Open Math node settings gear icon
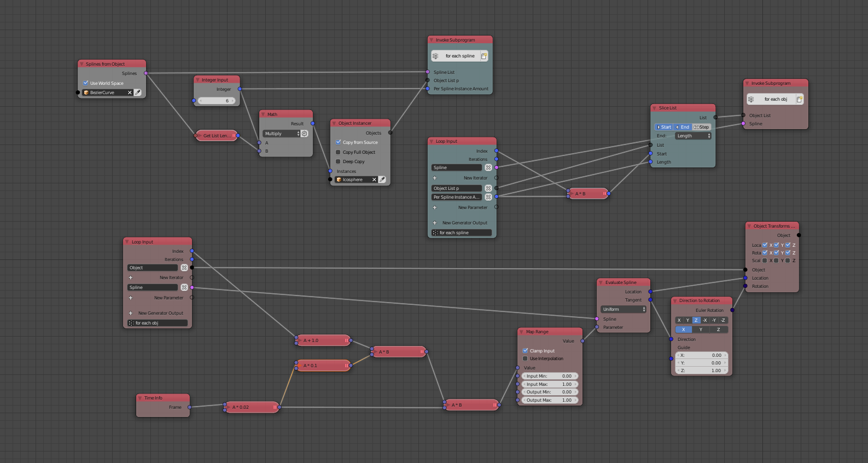 305,134
